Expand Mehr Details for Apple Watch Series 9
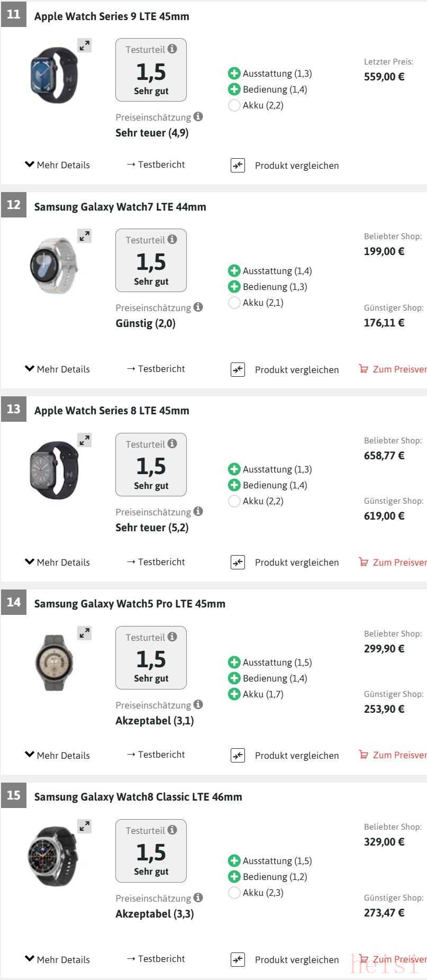The height and width of the screenshot is (980, 427). point(58,165)
